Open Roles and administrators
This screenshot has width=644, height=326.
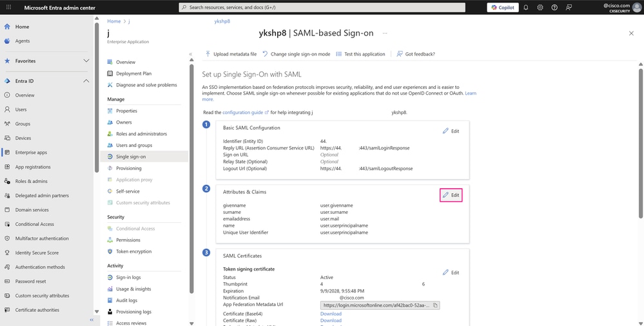141,134
